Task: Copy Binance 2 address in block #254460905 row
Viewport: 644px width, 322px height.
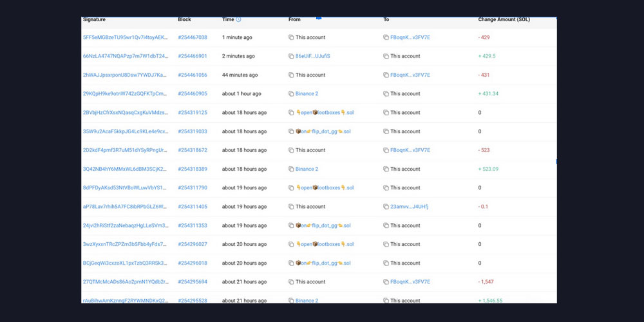Action: (291, 94)
